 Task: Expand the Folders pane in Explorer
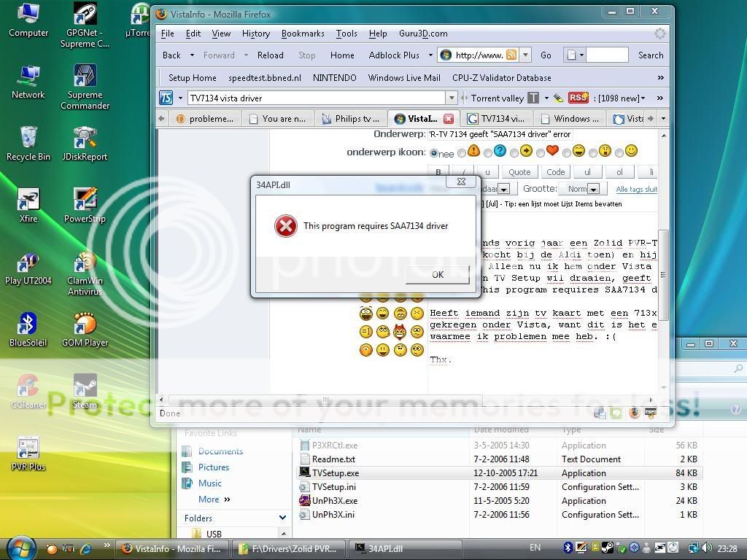click(x=282, y=518)
